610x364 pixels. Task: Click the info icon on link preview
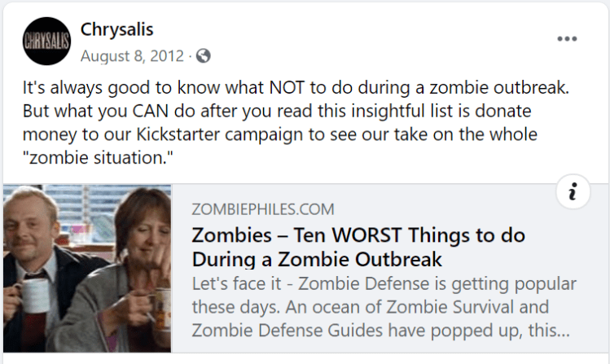(573, 192)
